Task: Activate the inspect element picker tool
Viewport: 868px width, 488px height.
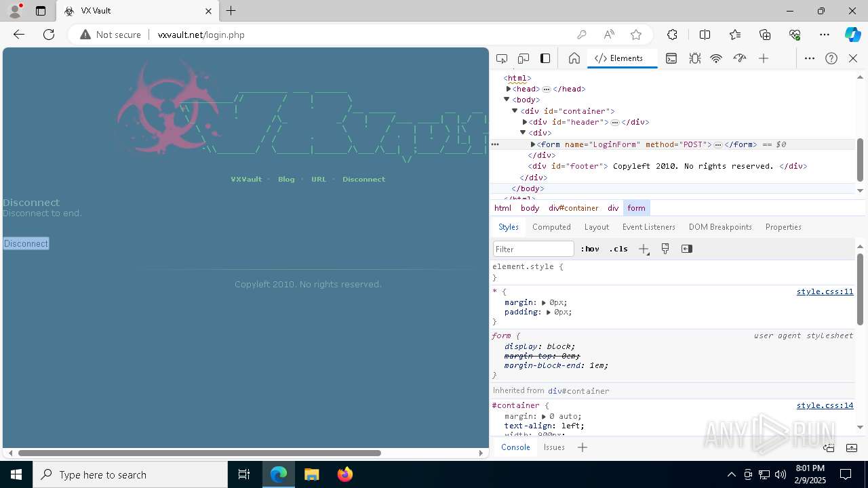Action: point(502,58)
